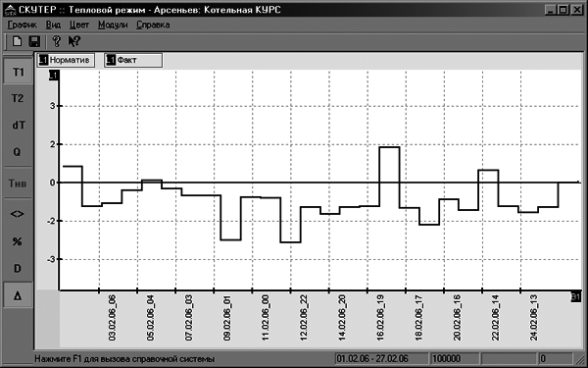Screen dimensions: 588x368
Task: Select the Тнв sidebar button
Action: (18, 184)
